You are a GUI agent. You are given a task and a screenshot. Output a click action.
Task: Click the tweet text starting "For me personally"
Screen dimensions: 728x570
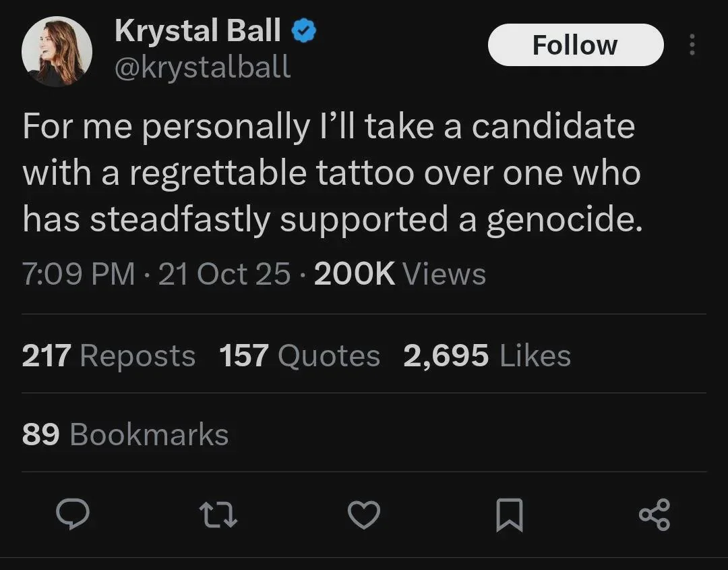point(329,173)
